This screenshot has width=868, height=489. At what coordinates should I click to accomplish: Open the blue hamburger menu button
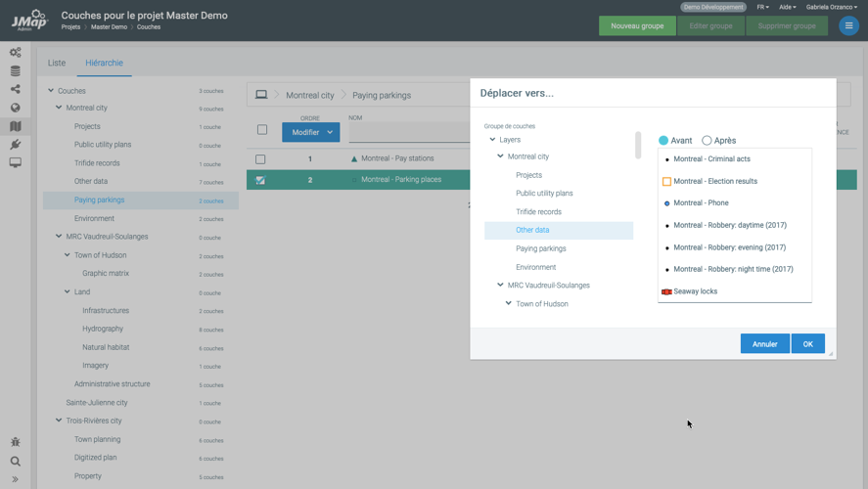tap(848, 26)
